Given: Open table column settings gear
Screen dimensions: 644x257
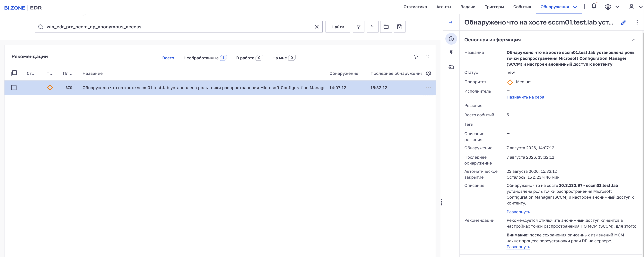Looking at the screenshot, I should pos(429,73).
